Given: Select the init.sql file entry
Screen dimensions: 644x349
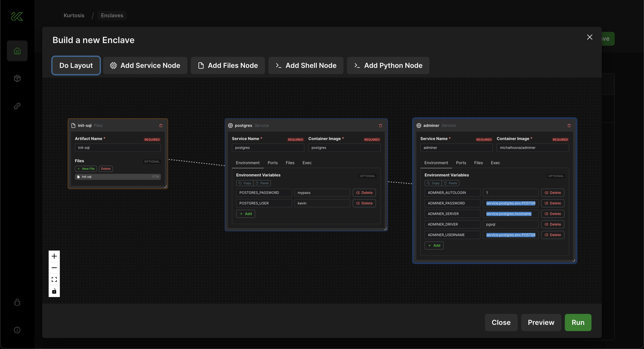Looking at the screenshot, I should tap(118, 177).
